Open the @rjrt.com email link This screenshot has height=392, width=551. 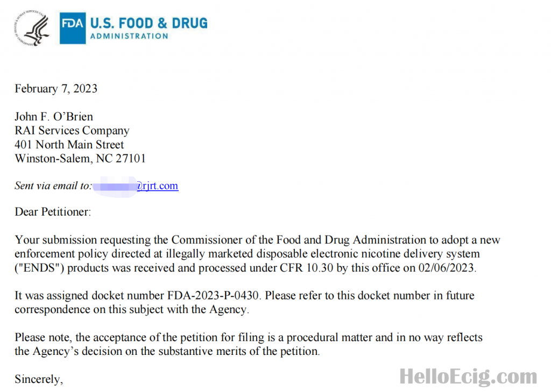click(158, 186)
